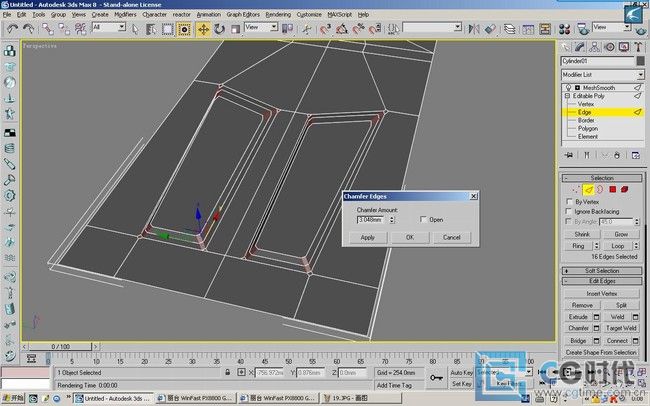
Task: Click the Undo arrow in the main toolbar
Action: click(12, 29)
